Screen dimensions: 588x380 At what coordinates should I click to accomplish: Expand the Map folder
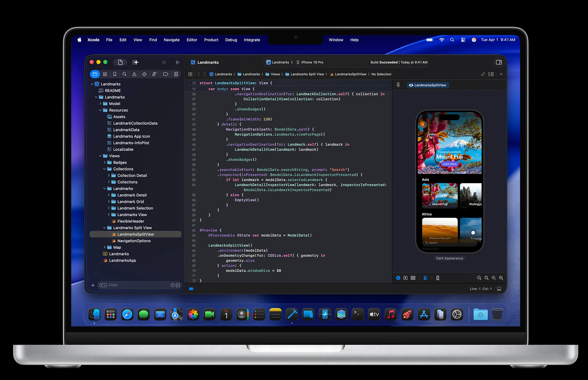coord(105,247)
